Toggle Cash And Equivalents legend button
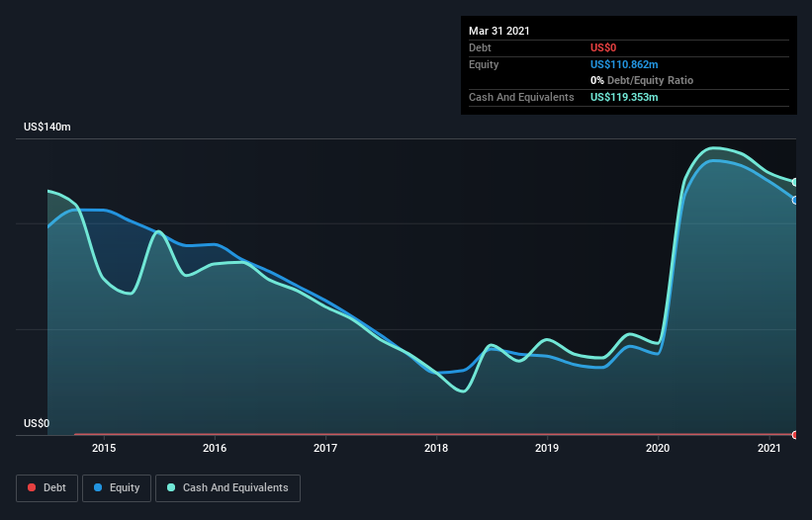The width and height of the screenshot is (812, 520). (227, 488)
